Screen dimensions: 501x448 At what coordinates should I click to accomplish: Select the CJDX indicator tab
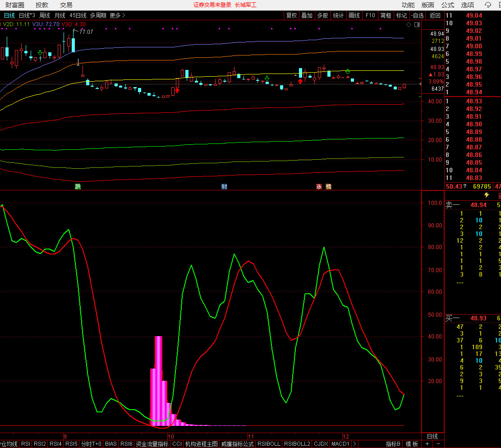(321, 444)
